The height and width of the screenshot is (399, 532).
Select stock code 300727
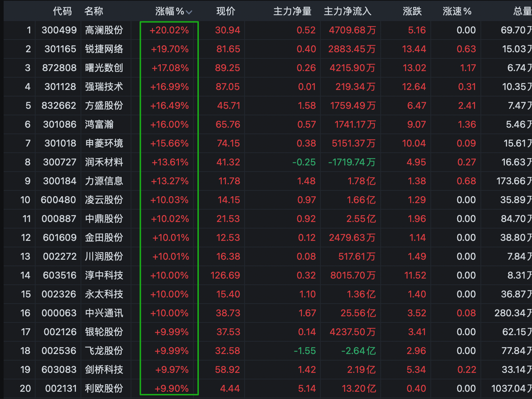click(60, 162)
